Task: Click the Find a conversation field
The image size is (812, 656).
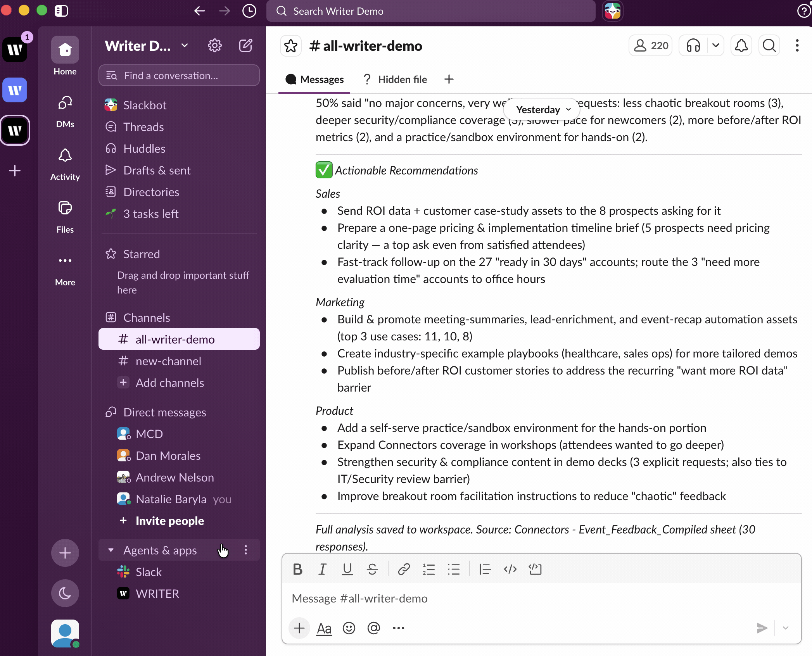Action: [179, 75]
